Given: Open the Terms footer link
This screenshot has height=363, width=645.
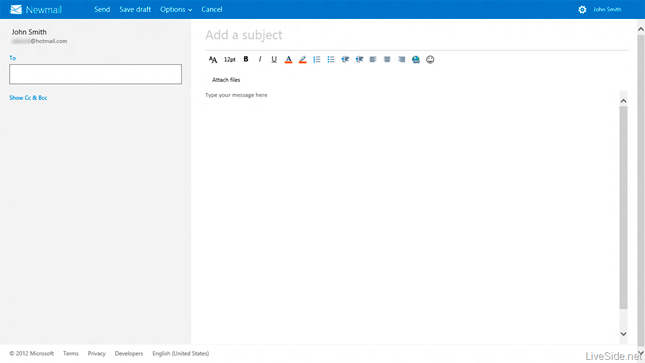Looking at the screenshot, I should [71, 354].
